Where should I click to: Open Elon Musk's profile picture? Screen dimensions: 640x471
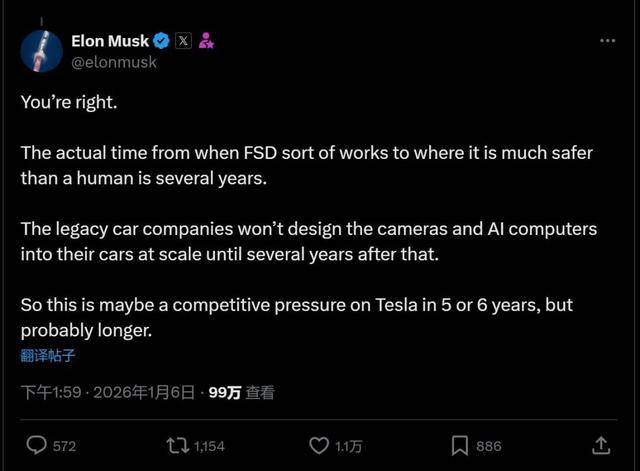pos(42,50)
